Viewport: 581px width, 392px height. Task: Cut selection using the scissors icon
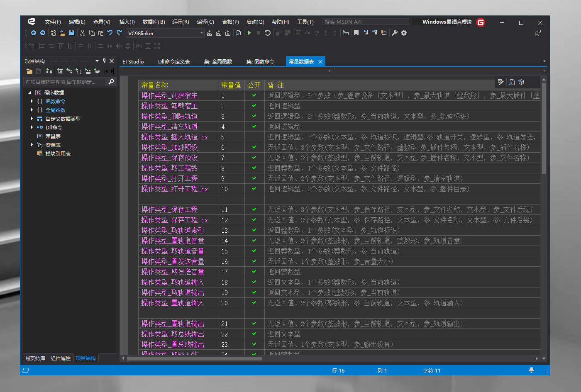click(83, 33)
